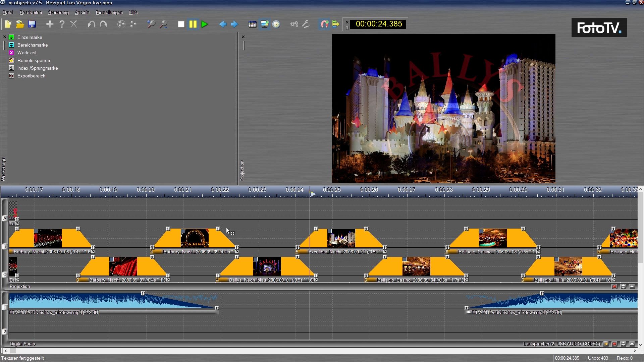Viewport: 644px width, 362px height.
Task: Click the horizontal timeline scrollbar right arrow
Action: tap(635, 351)
